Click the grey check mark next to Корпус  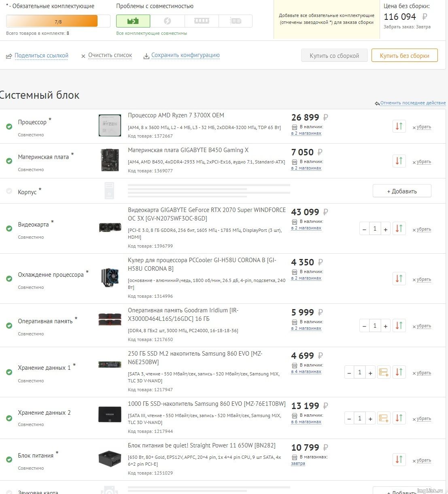pyautogui.click(x=9, y=191)
